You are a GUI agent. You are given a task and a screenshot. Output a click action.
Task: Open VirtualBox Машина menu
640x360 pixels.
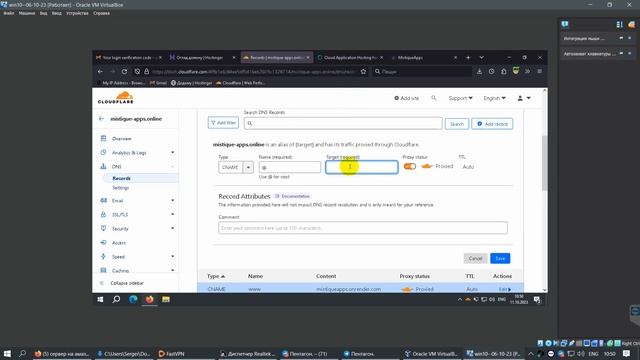tap(27, 13)
